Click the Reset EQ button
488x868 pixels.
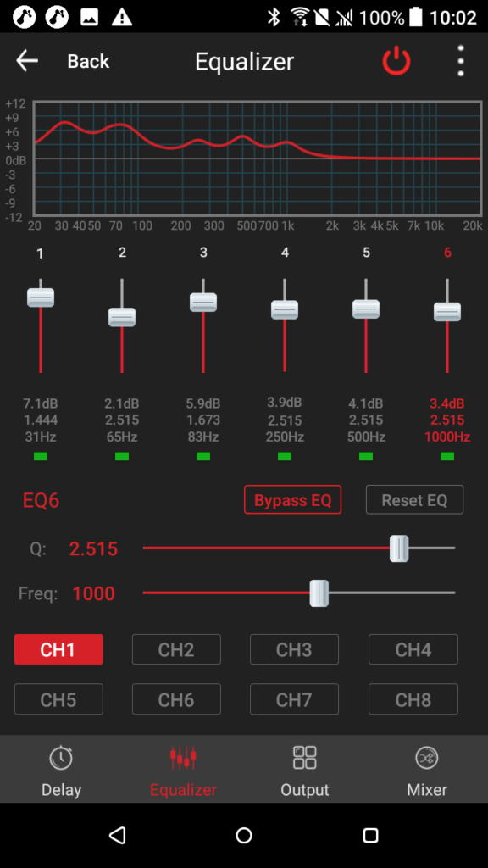click(x=414, y=500)
